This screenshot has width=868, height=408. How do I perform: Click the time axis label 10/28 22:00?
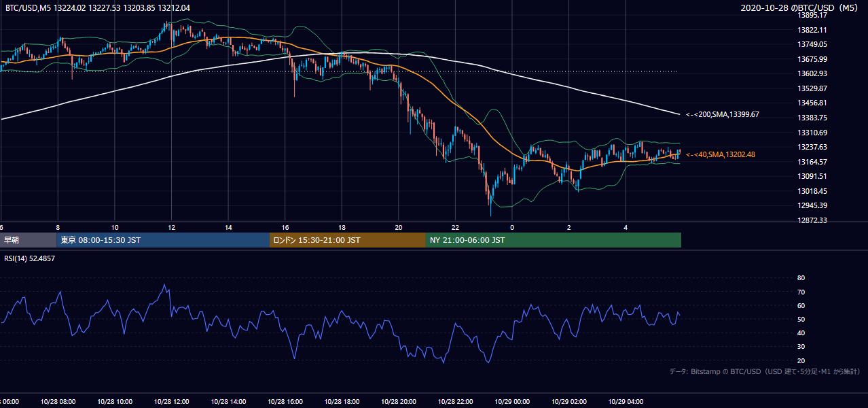point(455,401)
